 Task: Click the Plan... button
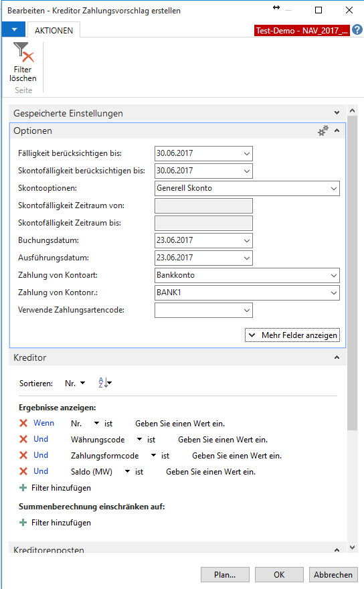tap(225, 575)
